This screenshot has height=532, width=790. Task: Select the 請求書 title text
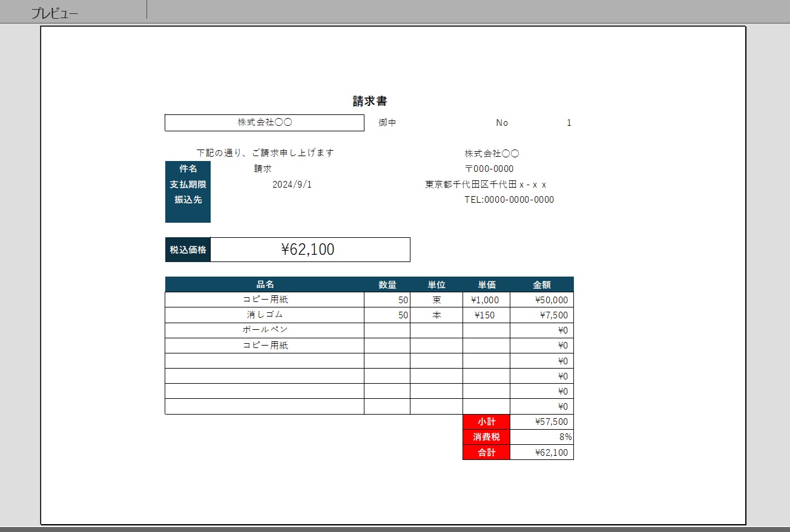[x=370, y=101]
